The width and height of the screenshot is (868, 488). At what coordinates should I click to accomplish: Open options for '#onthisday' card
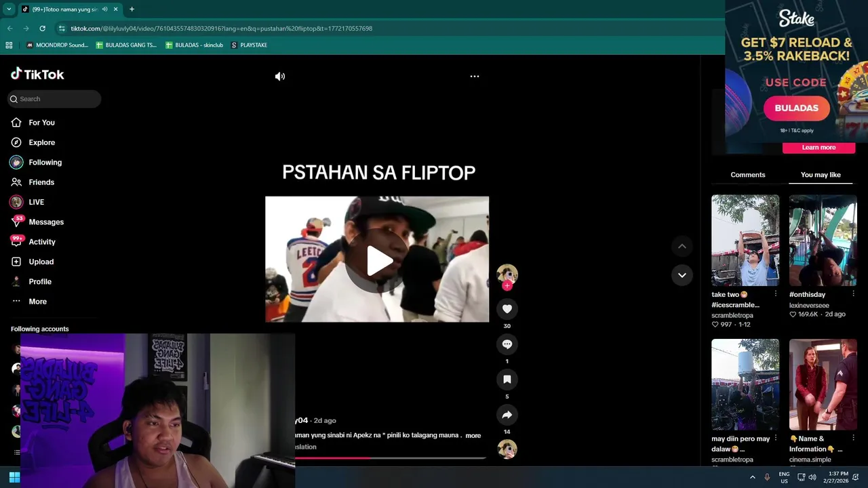(853, 294)
